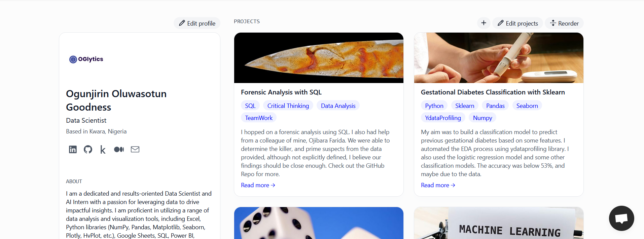The width and height of the screenshot is (644, 239).
Task: Open the GitHub profile icon
Action: click(x=88, y=149)
